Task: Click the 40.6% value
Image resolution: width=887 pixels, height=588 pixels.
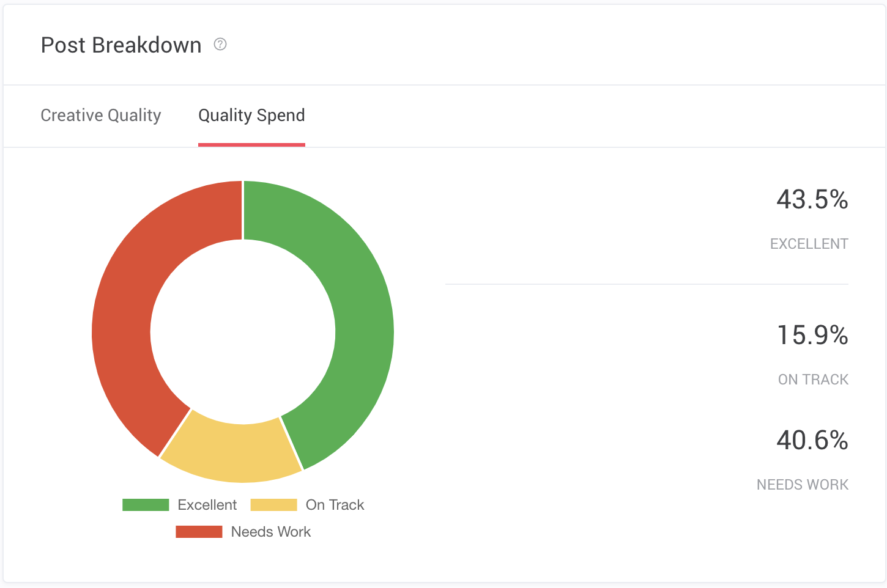Action: tap(812, 441)
